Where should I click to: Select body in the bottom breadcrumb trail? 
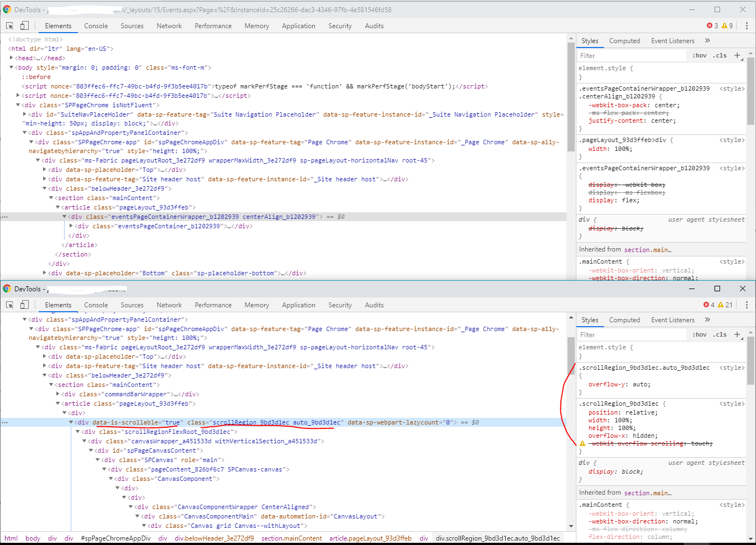tap(33, 538)
